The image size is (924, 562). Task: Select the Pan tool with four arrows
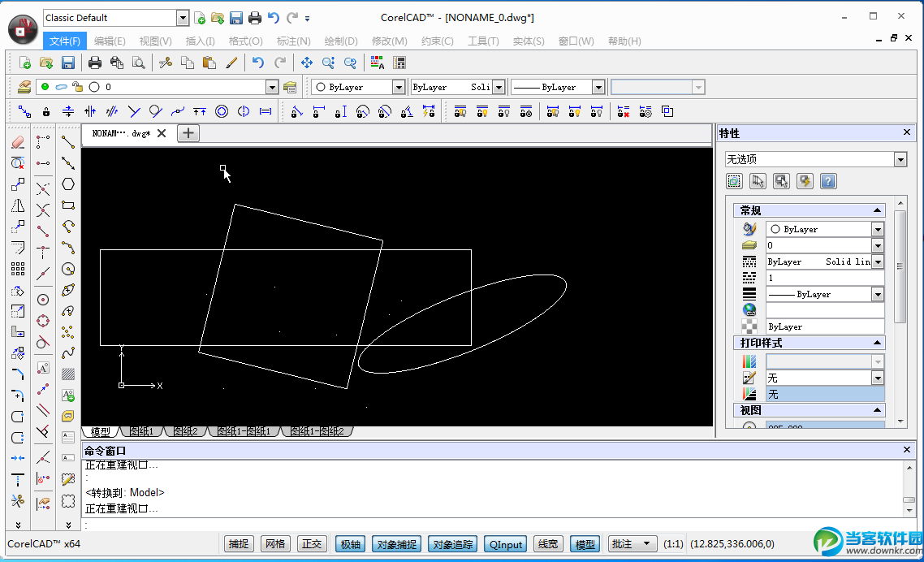[307, 63]
